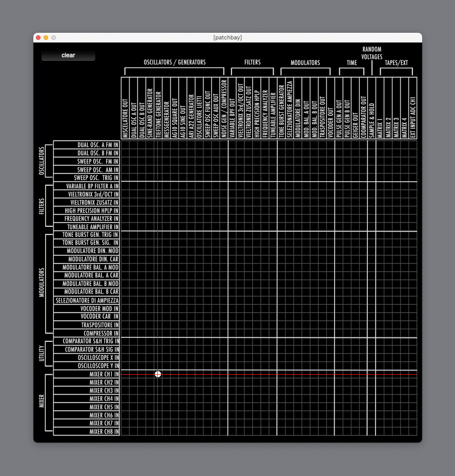
Task: Select the DUAL OSC. A FM IN row label
Action: tap(87, 145)
